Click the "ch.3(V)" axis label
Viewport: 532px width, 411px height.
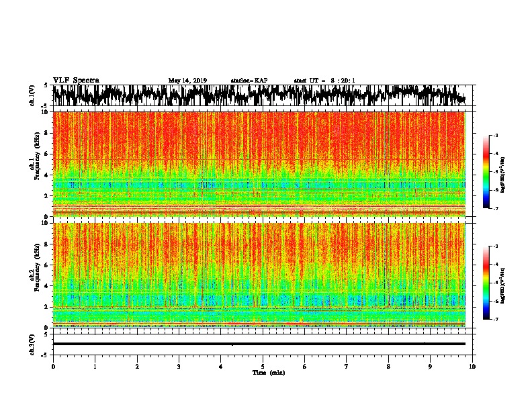[x=32, y=345]
